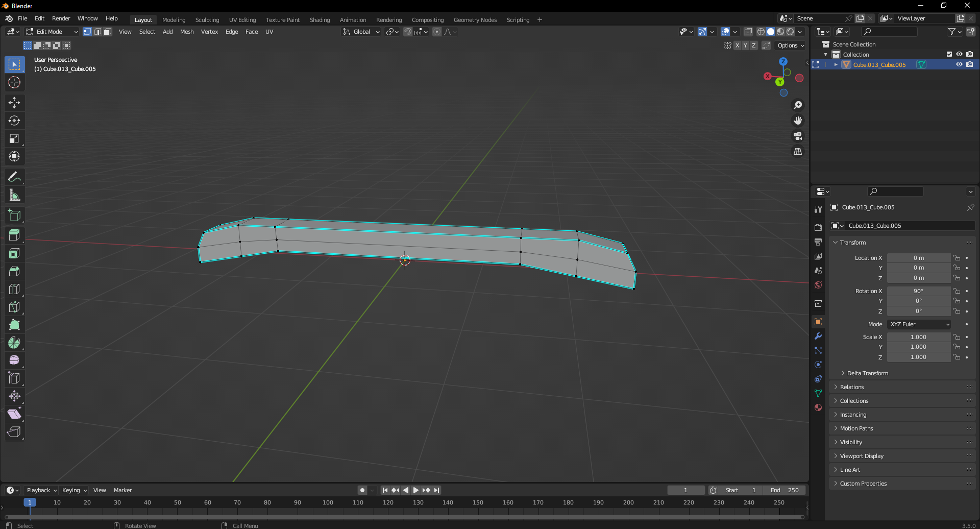Activate the Rotate tool
This screenshot has height=529, width=980.
pyautogui.click(x=15, y=121)
